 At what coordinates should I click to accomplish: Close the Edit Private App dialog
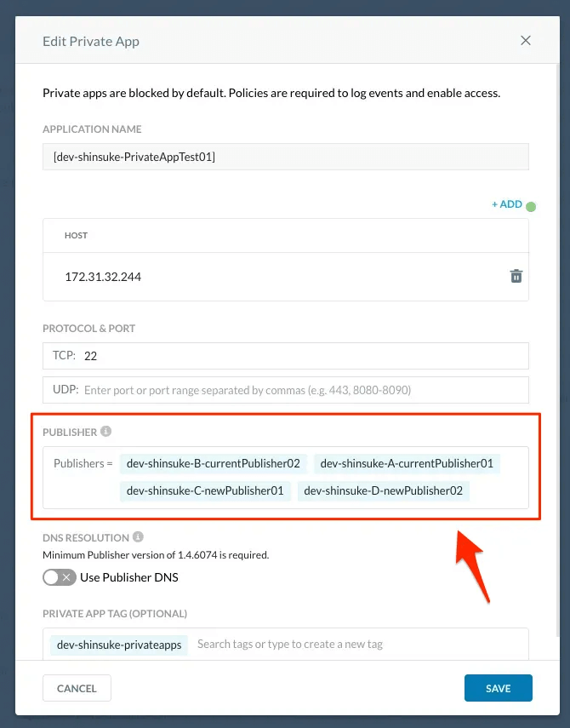click(526, 40)
